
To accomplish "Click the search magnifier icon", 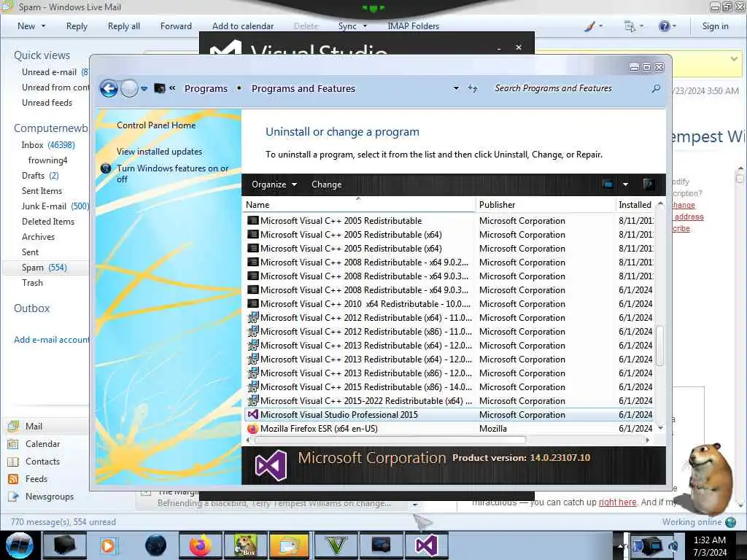I will [x=656, y=88].
